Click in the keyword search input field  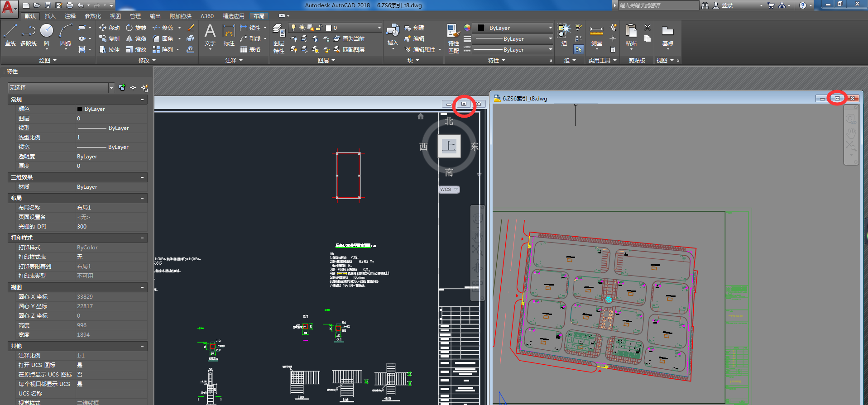(x=658, y=5)
